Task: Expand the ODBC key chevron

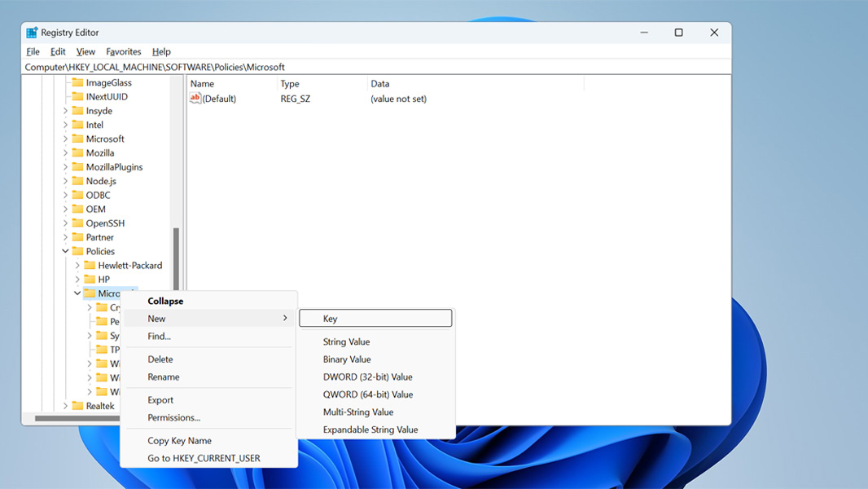Action: point(66,195)
